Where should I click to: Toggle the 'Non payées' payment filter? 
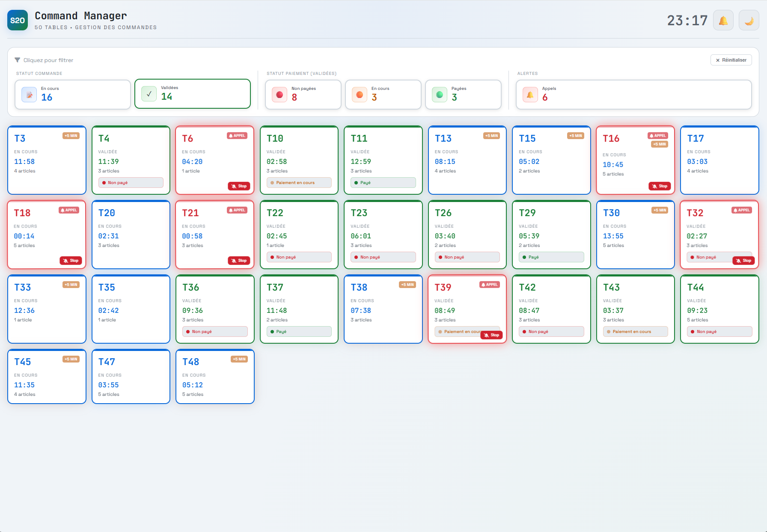point(303,94)
